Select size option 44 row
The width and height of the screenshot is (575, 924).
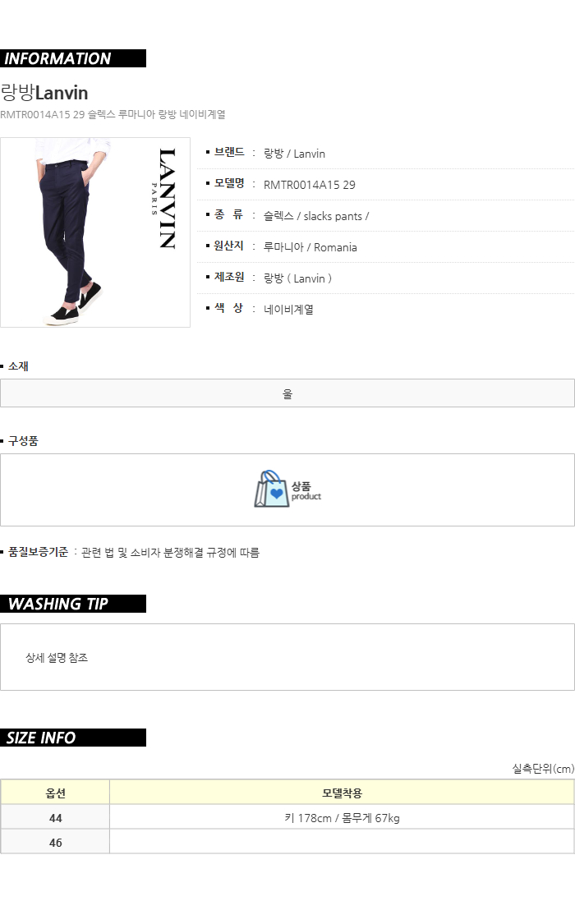287,817
